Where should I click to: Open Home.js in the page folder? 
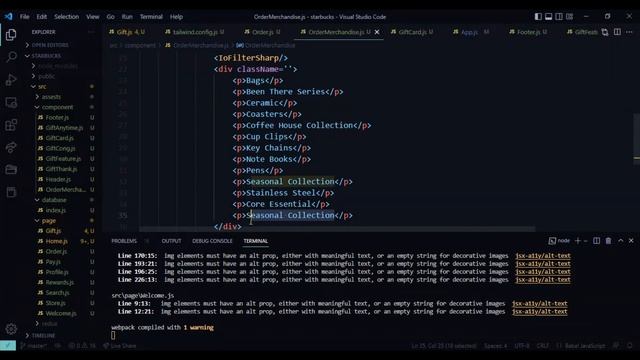click(x=57, y=241)
